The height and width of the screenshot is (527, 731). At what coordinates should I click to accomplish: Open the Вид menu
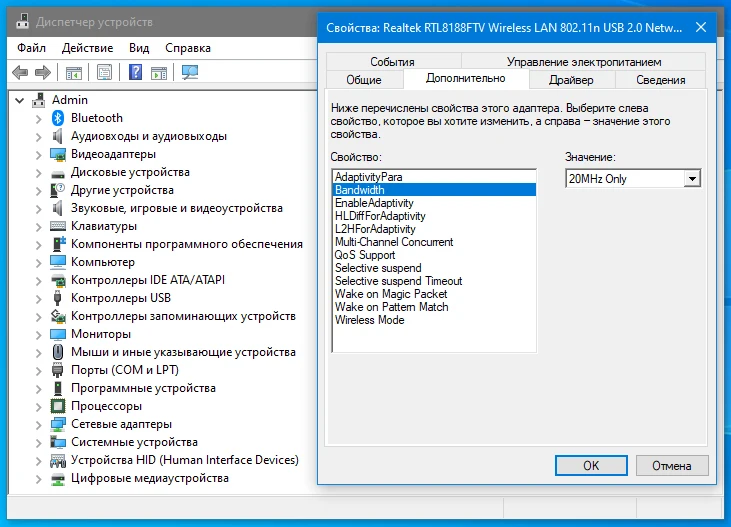(139, 48)
